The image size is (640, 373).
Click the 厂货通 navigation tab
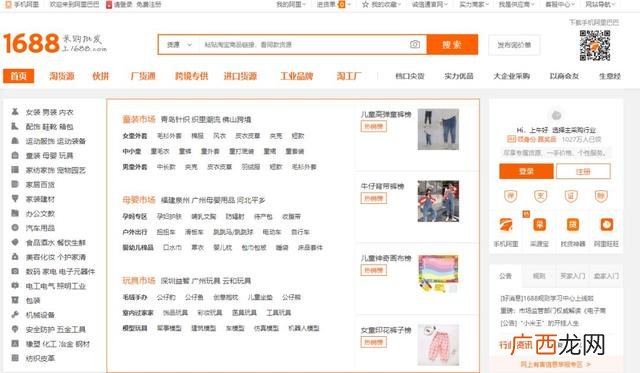143,76
